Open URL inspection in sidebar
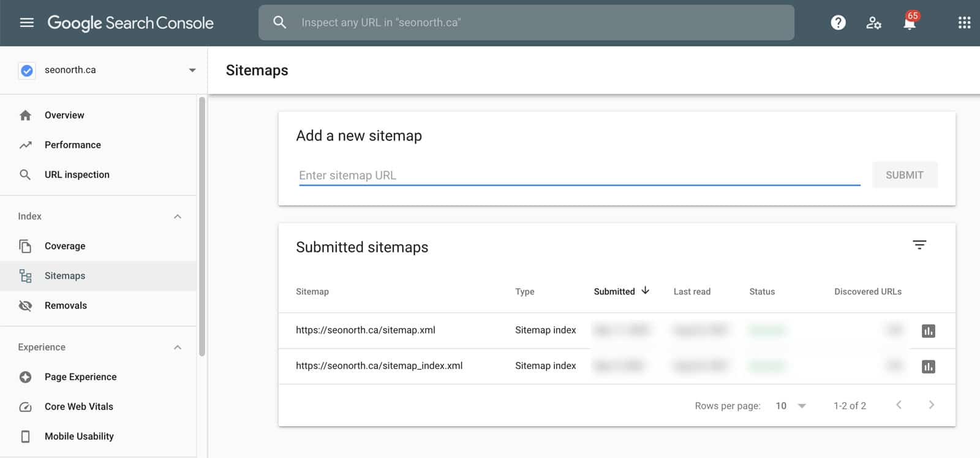 [x=98, y=175]
